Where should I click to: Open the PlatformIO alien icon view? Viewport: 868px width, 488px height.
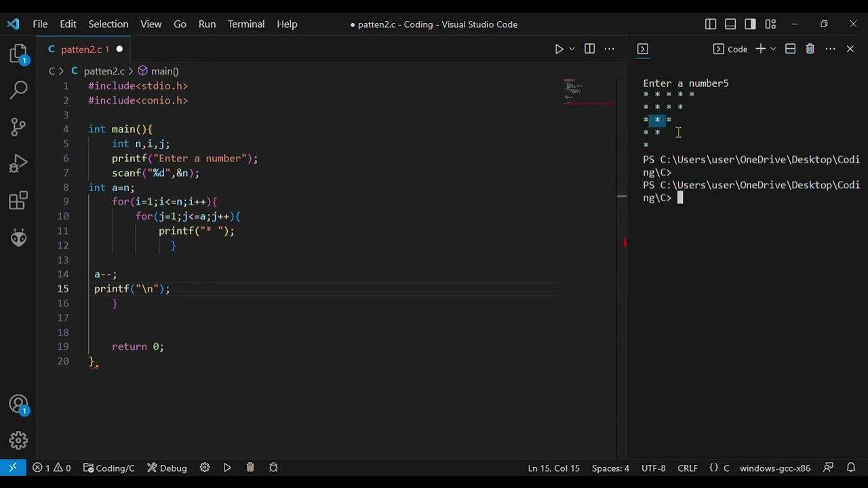coord(18,237)
